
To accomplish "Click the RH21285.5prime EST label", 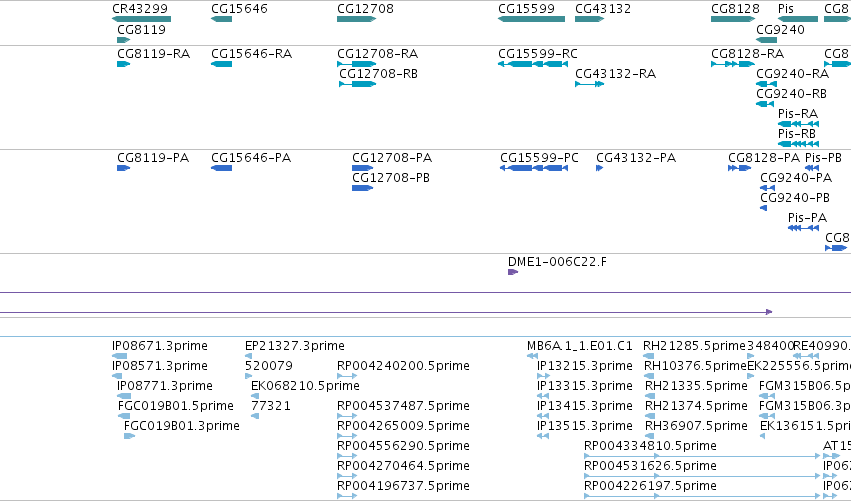I will 694,346.
